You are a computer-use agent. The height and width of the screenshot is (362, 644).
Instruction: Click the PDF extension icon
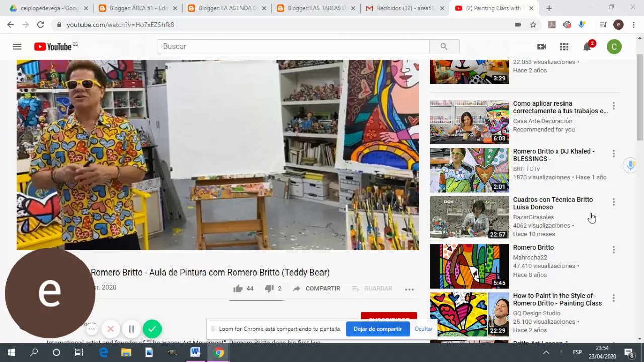click(x=552, y=24)
